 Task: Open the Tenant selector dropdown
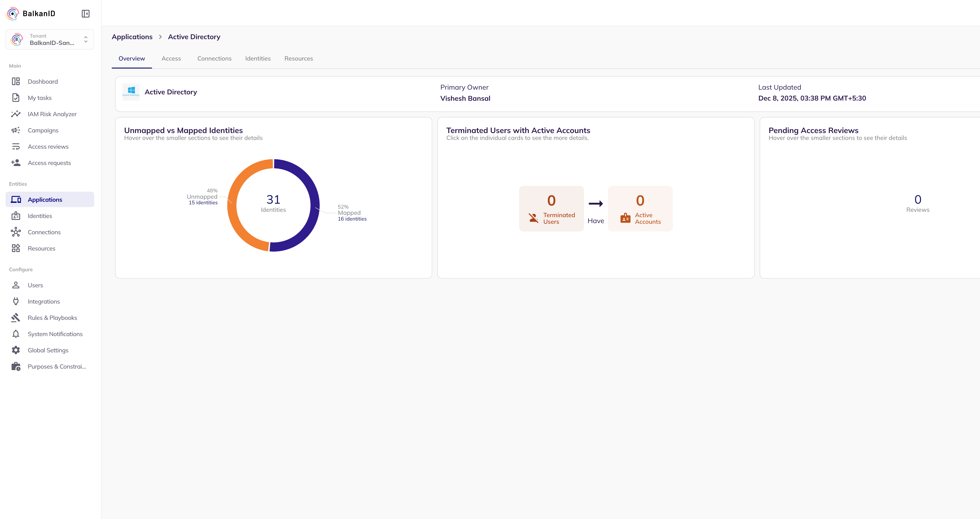pos(50,39)
